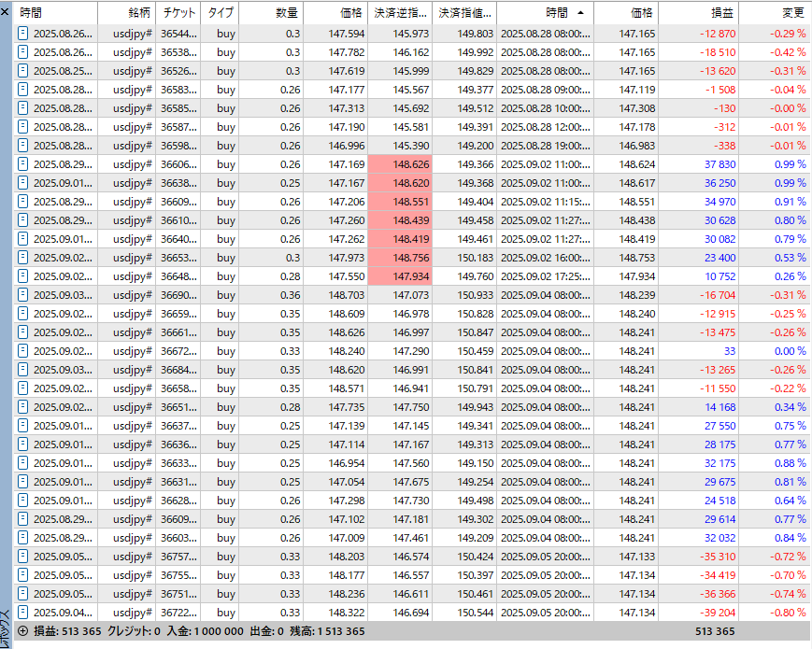The image size is (812, 649).
Task: Click the trade icon for ticket 36653
Action: click(x=22, y=258)
